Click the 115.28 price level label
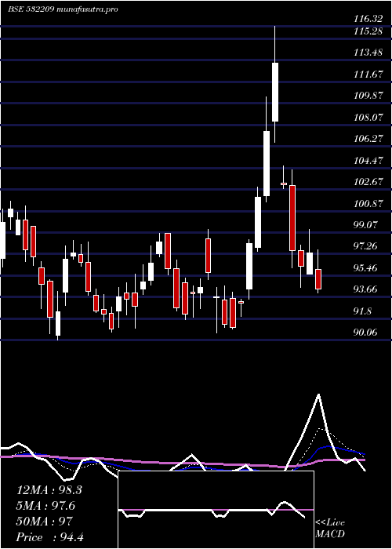This screenshot has width=392, height=549. 368,31
